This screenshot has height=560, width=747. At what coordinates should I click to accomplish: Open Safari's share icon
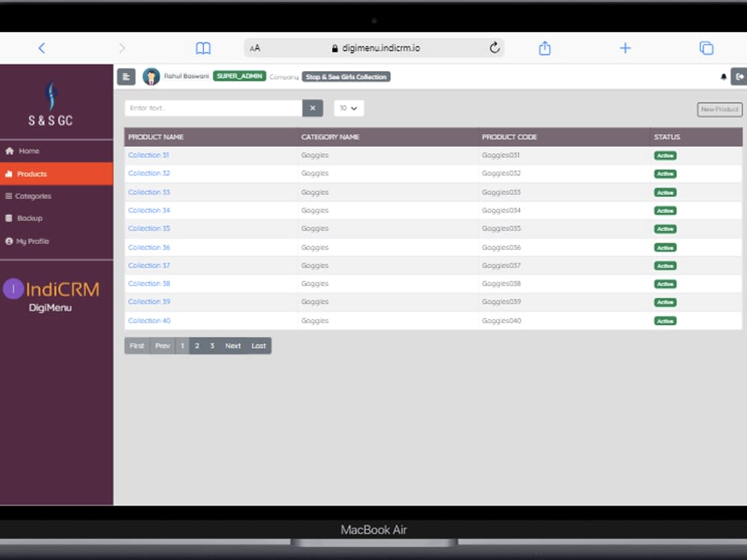545,47
